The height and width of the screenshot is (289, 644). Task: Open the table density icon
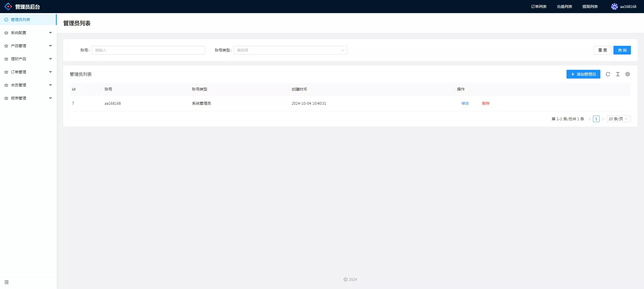[618, 74]
